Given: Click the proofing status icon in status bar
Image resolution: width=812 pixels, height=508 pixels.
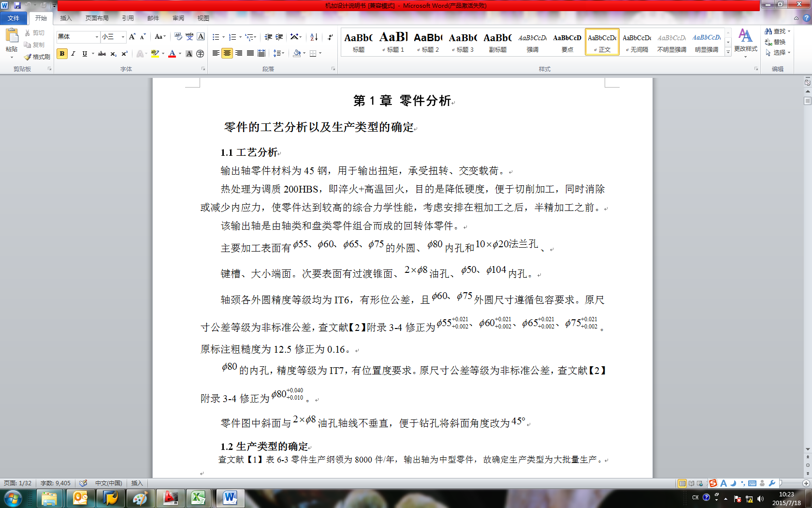Looking at the screenshot, I should click(x=83, y=483).
